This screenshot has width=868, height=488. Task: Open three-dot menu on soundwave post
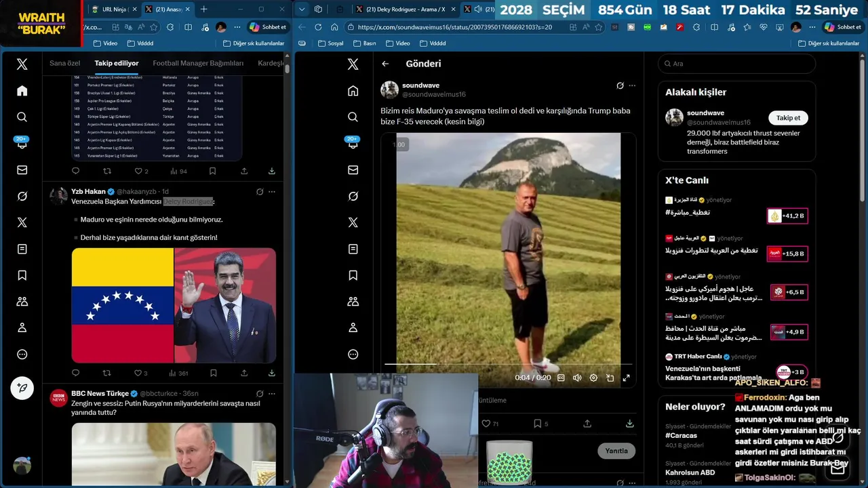click(x=632, y=86)
